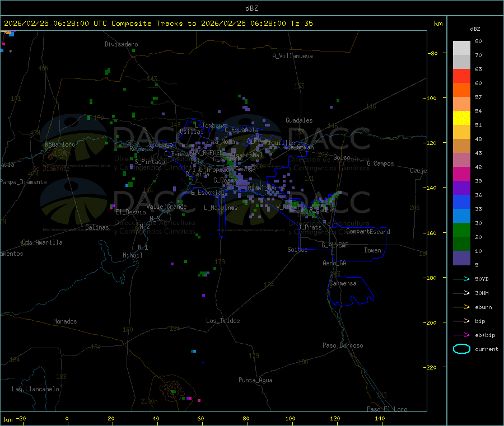Click the magenta eb+bip arrow icon
The image size is (504, 426).
461,335
